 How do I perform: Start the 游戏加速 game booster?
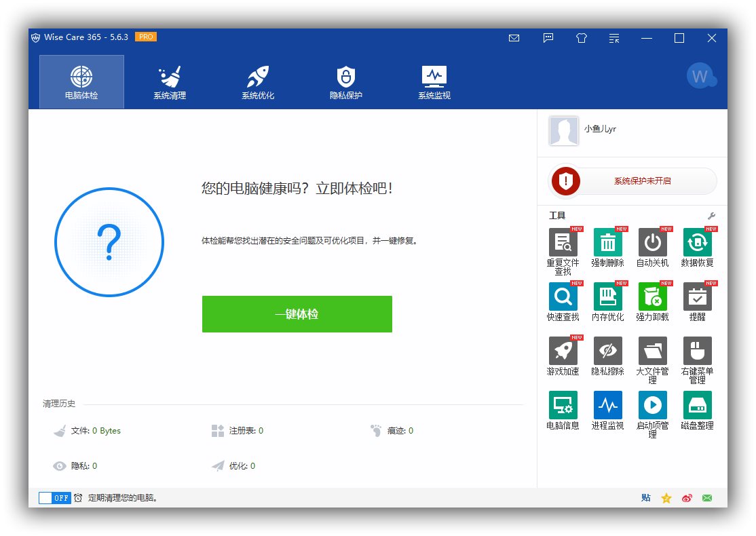pos(563,351)
